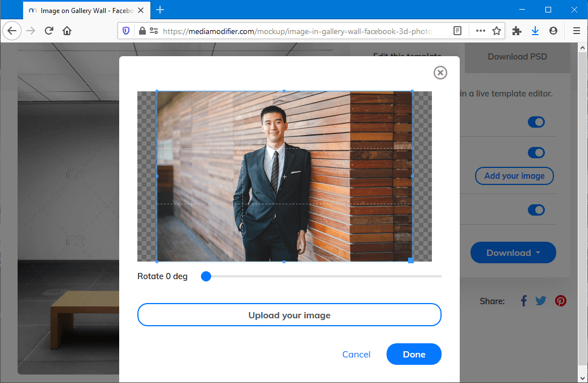This screenshot has height=383, width=588.
Task: Open Firefox Downloads arrow icon
Action: (x=535, y=31)
